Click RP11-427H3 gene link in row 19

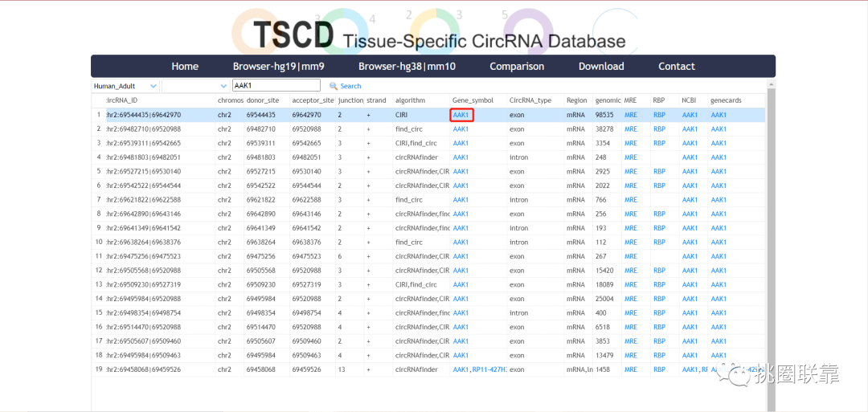[x=489, y=369]
